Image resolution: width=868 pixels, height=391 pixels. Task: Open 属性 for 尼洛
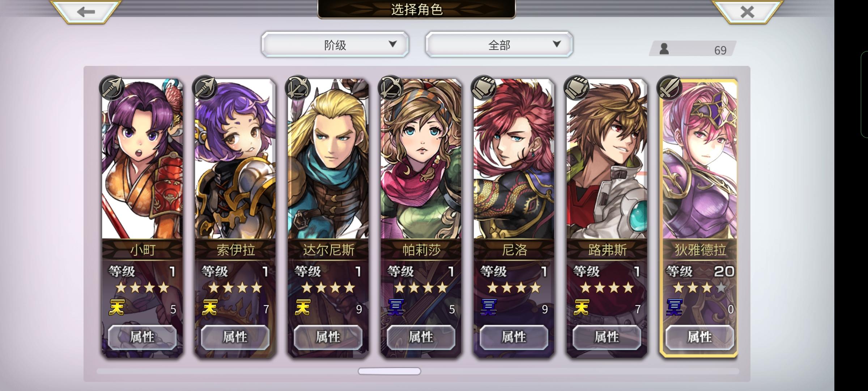tap(514, 337)
